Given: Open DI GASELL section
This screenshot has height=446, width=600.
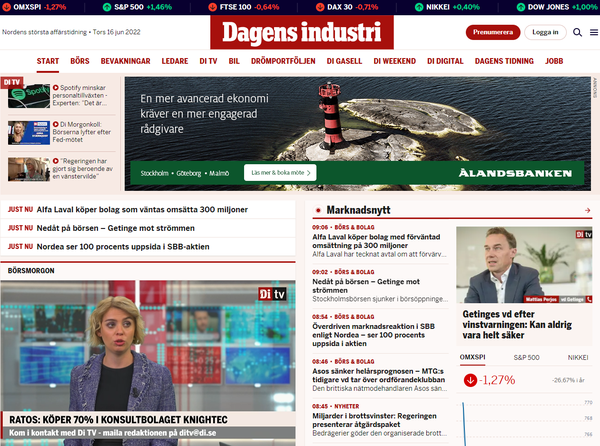Looking at the screenshot, I should [x=344, y=61].
